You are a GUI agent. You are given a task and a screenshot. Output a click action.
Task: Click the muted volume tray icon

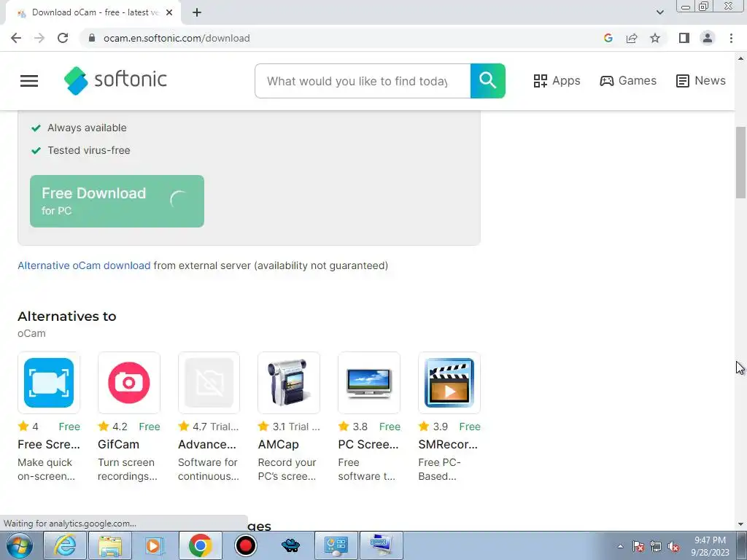pyautogui.click(x=673, y=546)
